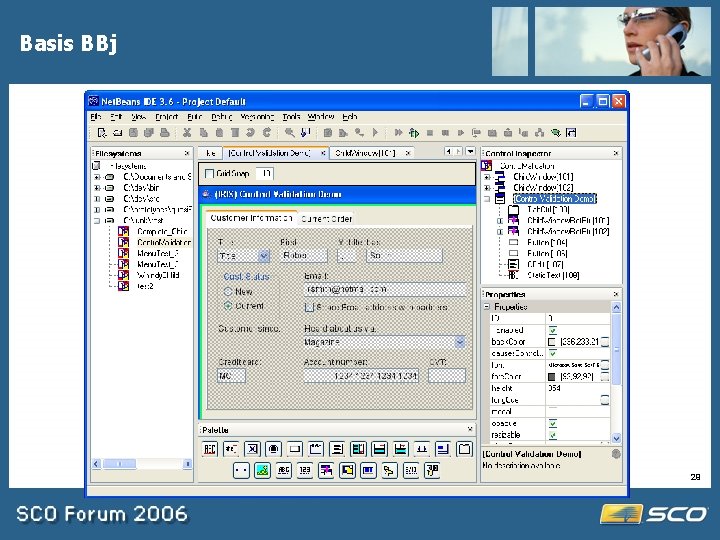Open the Title dropdown in the form

click(x=264, y=256)
